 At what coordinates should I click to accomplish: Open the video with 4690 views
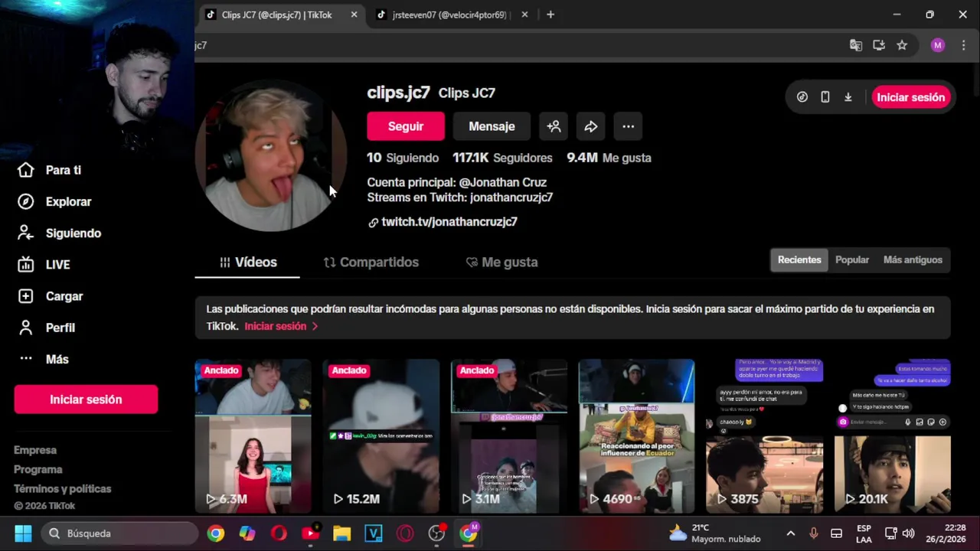point(637,436)
